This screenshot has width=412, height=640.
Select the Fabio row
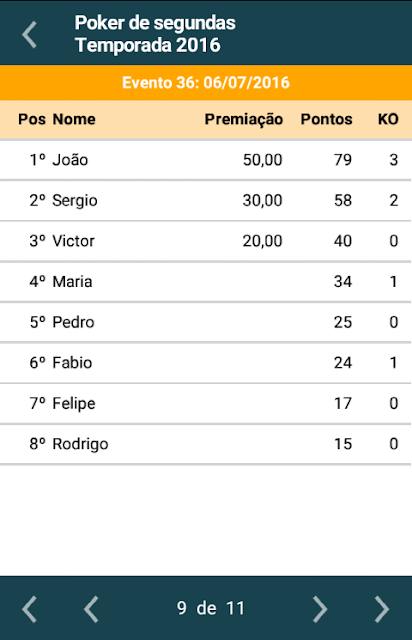[206, 362]
